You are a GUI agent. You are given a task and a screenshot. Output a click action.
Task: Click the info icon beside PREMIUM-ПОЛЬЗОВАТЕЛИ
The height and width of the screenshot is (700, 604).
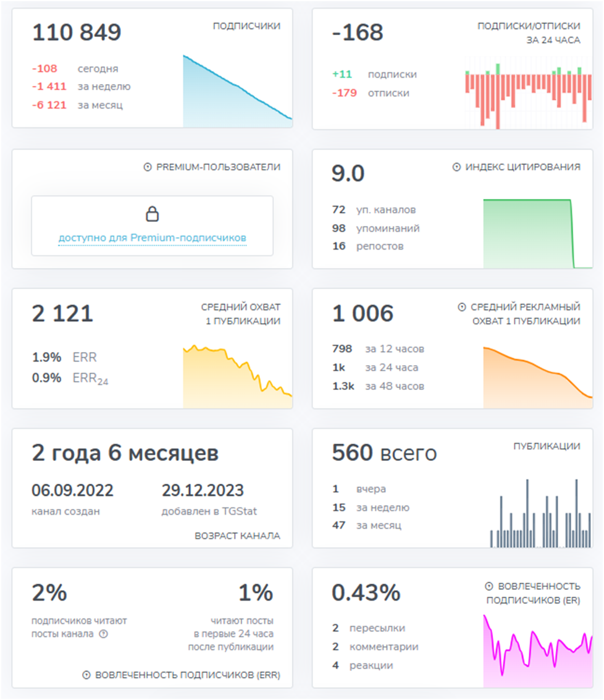pos(147,167)
